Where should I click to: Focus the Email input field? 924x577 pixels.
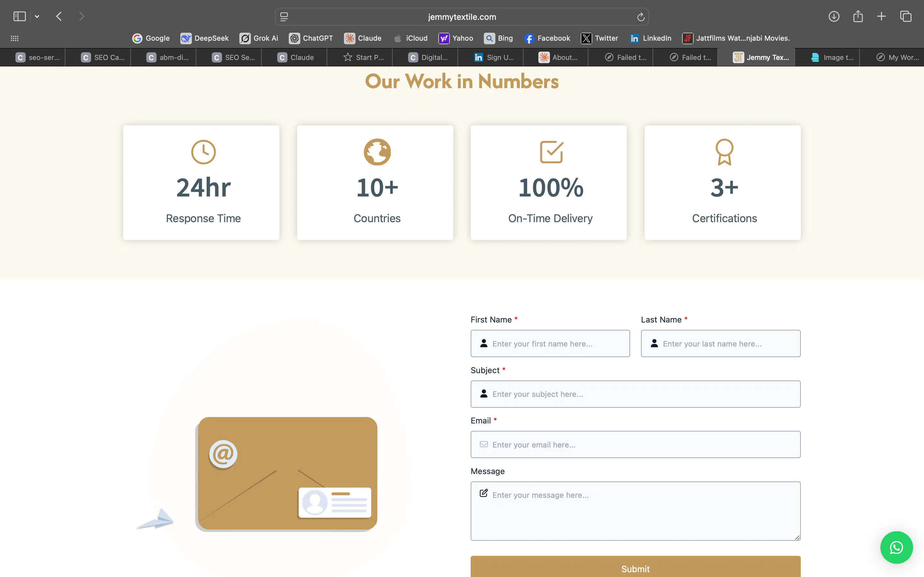click(635, 444)
